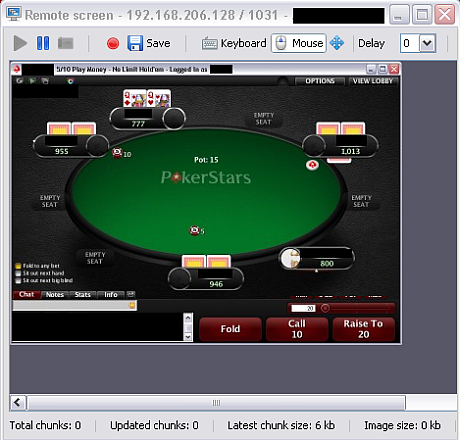The width and height of the screenshot is (460, 440).
Task: Switch to the Stats tab
Action: (x=82, y=295)
